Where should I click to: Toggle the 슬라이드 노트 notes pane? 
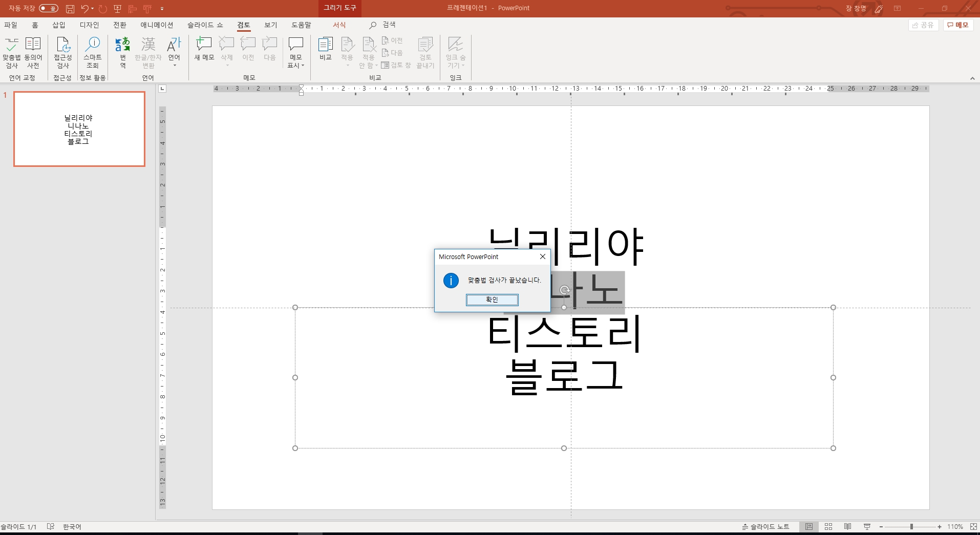click(765, 526)
